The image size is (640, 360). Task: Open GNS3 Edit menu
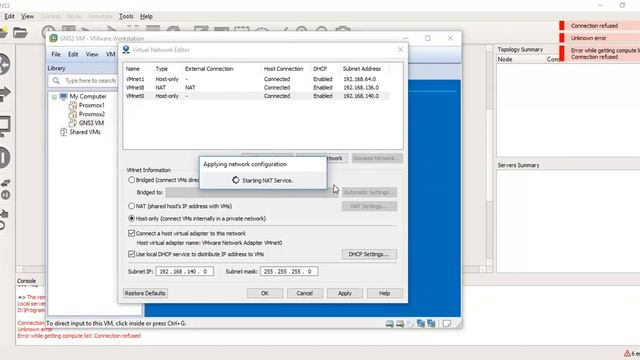(x=9, y=16)
